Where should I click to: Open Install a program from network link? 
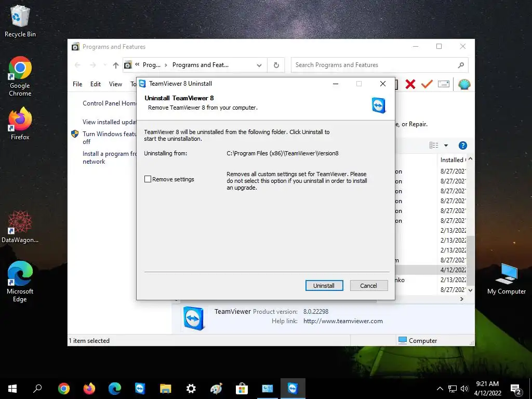pos(109,158)
